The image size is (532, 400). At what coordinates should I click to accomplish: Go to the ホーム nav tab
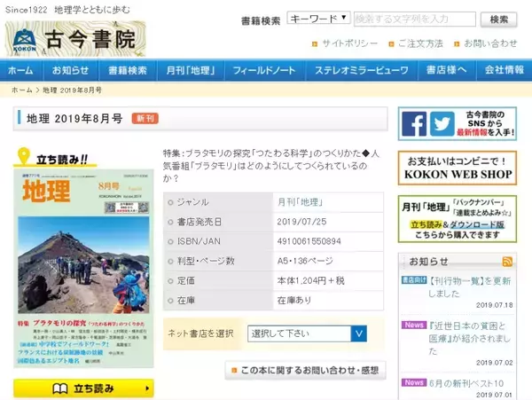pos(20,70)
